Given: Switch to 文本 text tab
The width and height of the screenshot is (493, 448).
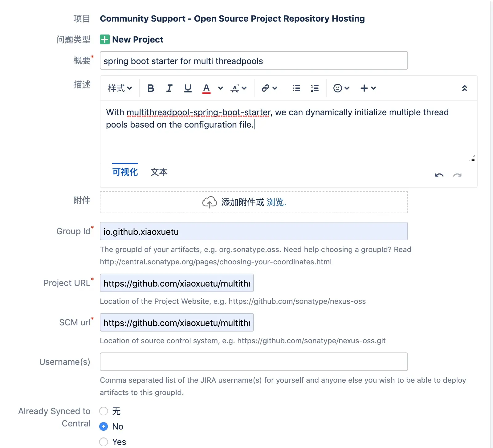Looking at the screenshot, I should click(x=159, y=172).
